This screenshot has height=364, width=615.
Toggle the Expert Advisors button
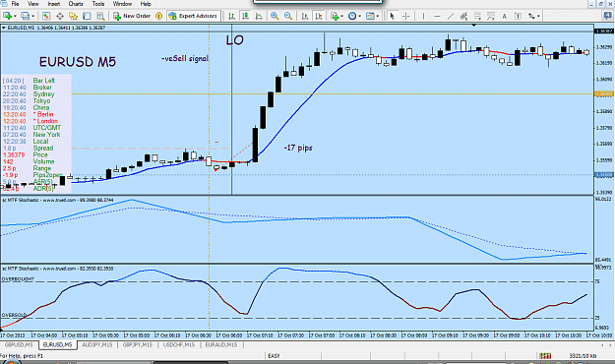click(193, 16)
